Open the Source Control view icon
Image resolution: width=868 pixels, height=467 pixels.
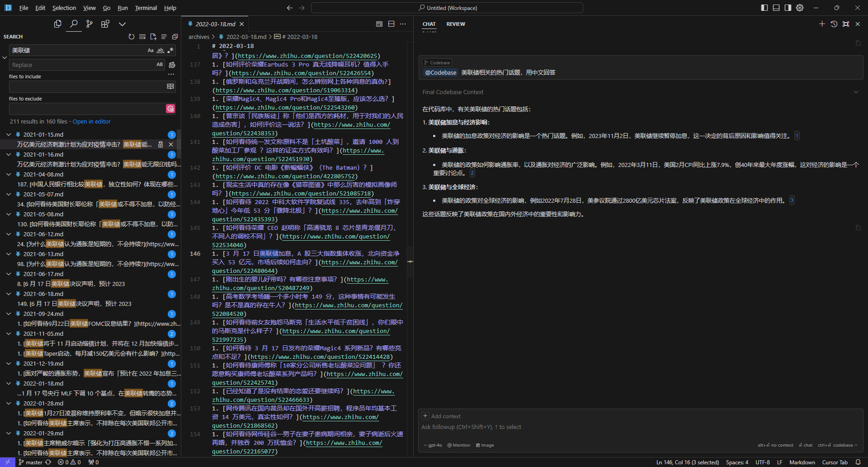click(90, 24)
